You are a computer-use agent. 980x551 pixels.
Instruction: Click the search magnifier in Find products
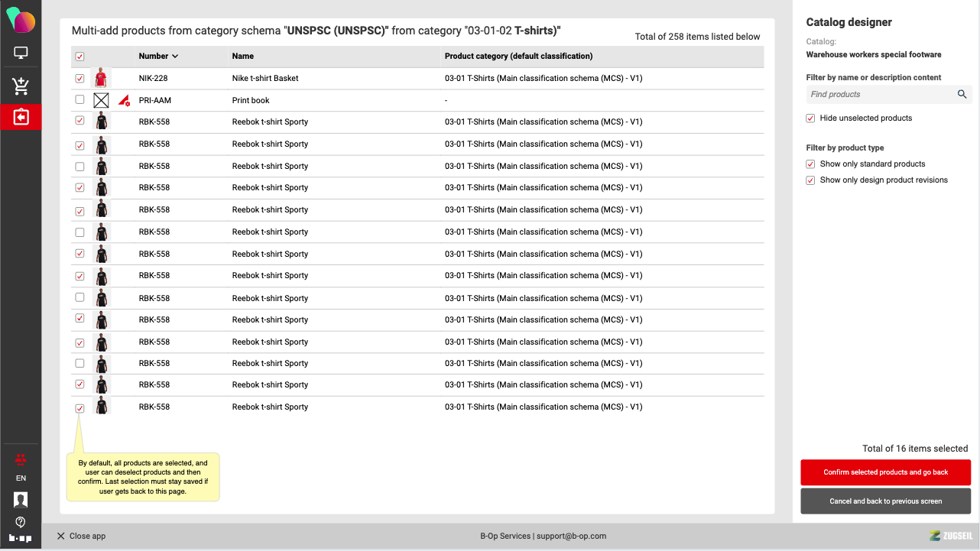click(x=962, y=94)
